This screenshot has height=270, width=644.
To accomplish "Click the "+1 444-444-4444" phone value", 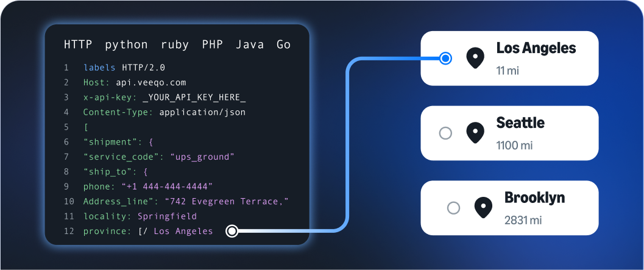I will pos(167,187).
